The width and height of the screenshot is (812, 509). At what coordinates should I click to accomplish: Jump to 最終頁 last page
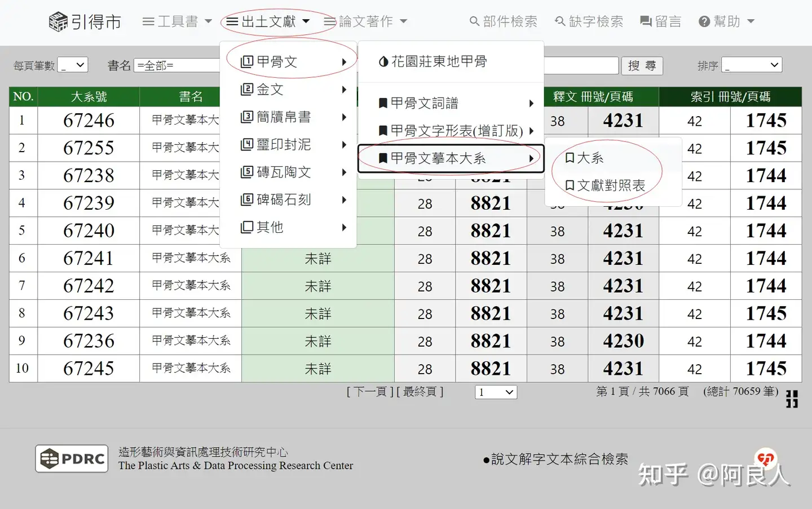(x=420, y=391)
